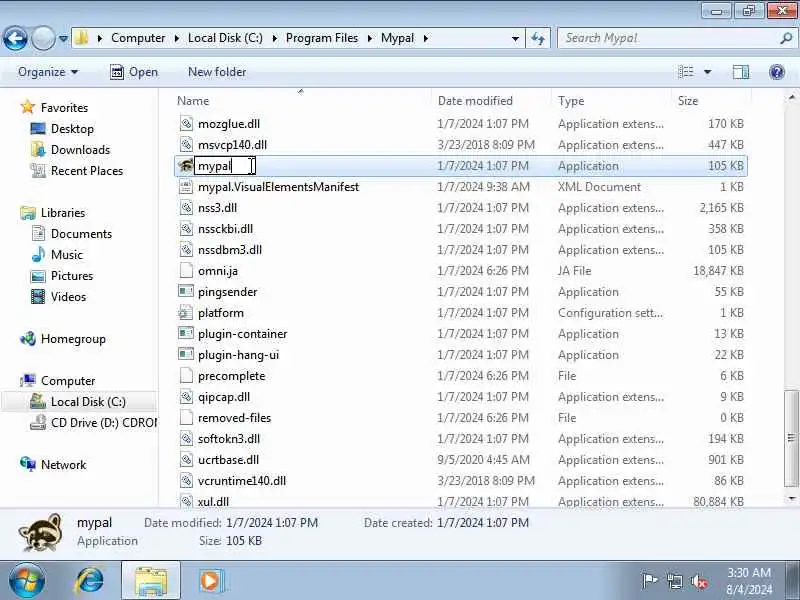Sort by the Type column header

pos(571,101)
